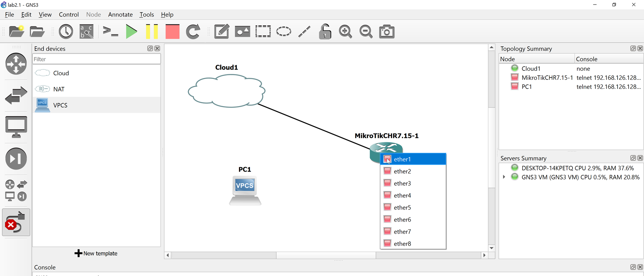Select the draw ellipse tool
Screen dimensions: 644x276
284,32
